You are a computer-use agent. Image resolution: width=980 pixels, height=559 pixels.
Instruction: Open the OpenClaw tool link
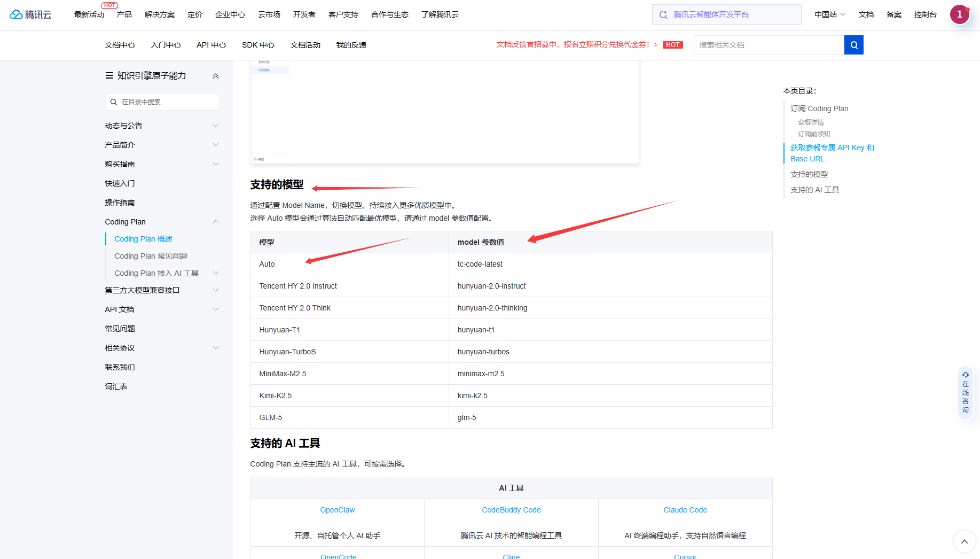point(337,510)
